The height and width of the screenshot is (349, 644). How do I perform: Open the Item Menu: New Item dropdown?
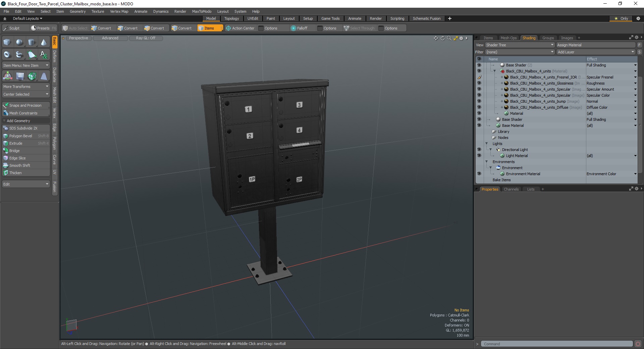click(26, 65)
